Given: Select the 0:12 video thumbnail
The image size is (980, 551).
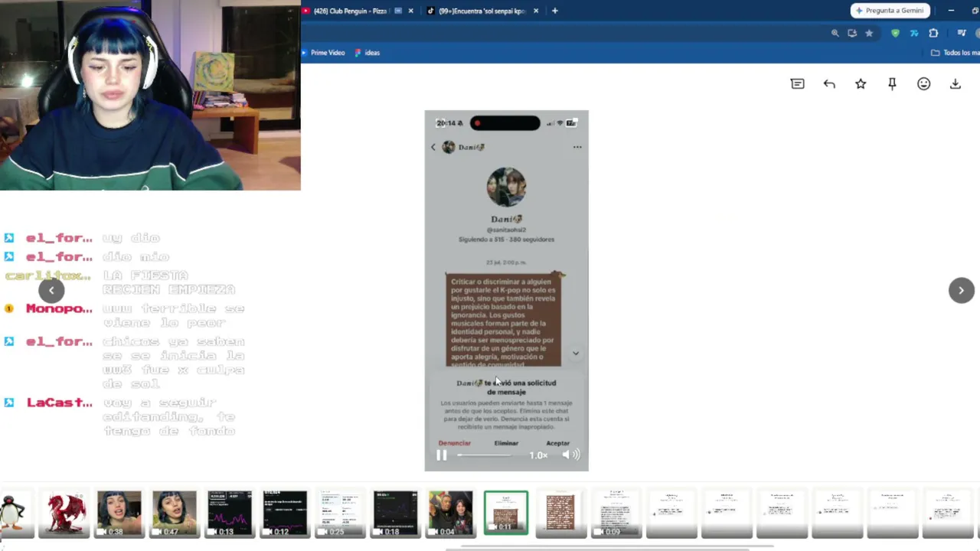Looking at the screenshot, I should coord(285,513).
